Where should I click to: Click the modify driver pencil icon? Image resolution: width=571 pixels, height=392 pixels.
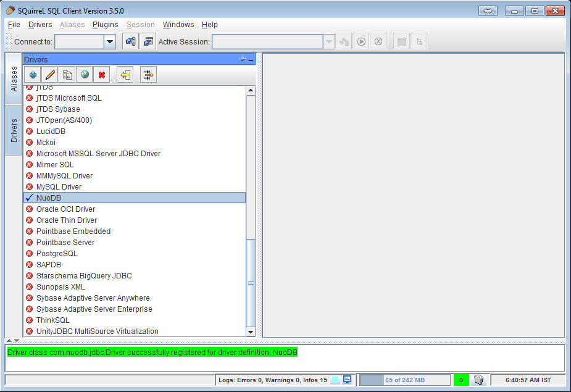(50, 75)
